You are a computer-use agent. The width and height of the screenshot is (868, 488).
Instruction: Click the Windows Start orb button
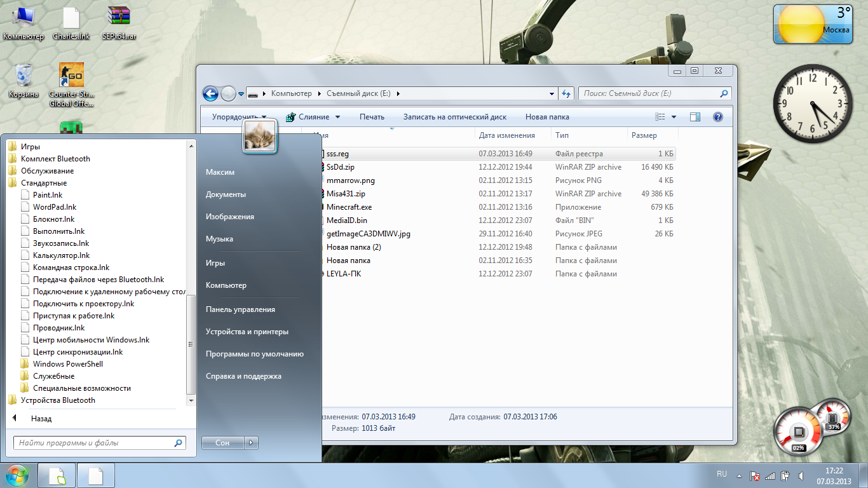tap(17, 475)
